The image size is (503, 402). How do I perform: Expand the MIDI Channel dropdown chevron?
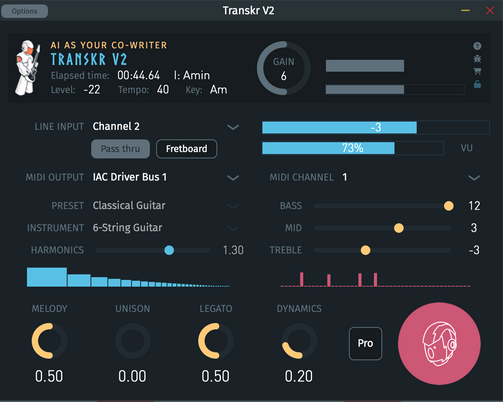point(474,178)
